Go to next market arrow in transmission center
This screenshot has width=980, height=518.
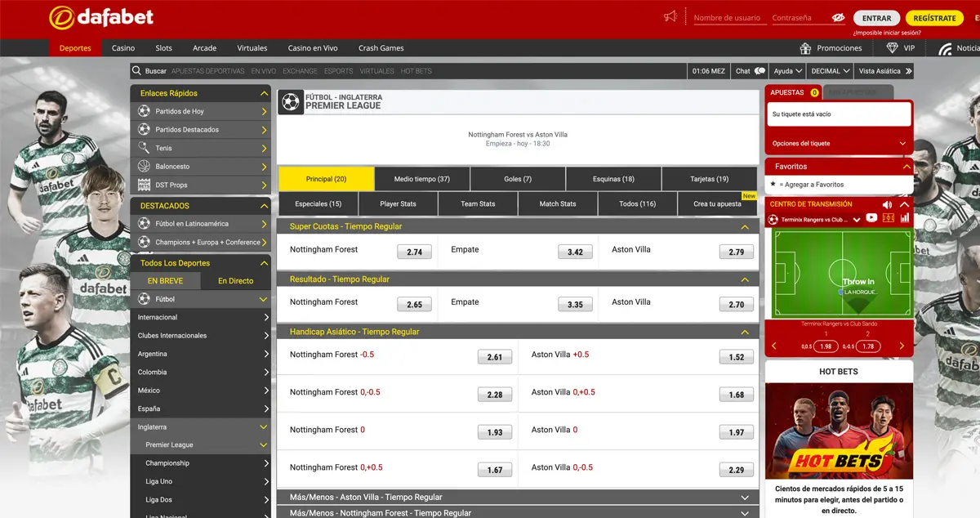pos(902,346)
